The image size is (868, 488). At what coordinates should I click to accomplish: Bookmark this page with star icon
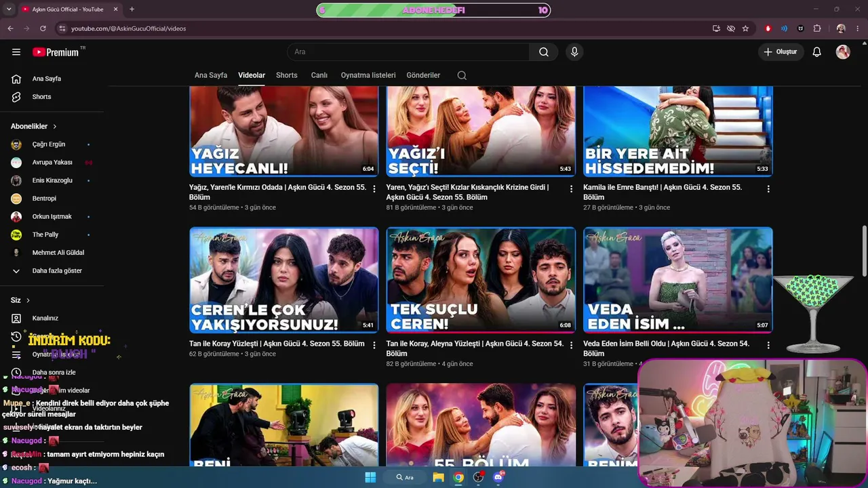click(745, 28)
